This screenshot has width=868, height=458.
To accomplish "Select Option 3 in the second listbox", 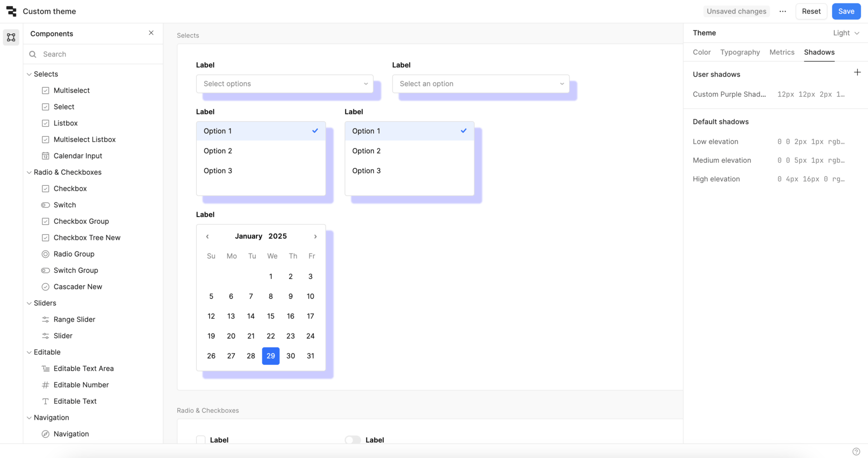I will [x=409, y=170].
